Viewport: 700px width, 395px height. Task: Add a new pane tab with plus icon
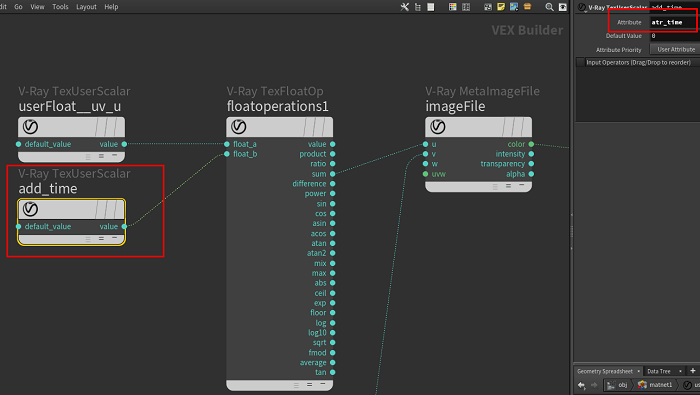tap(693, 371)
